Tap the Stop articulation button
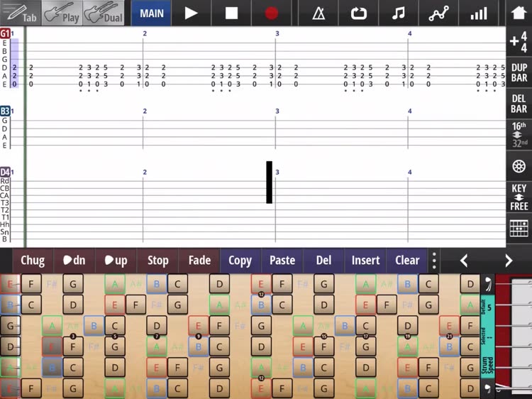 click(157, 261)
